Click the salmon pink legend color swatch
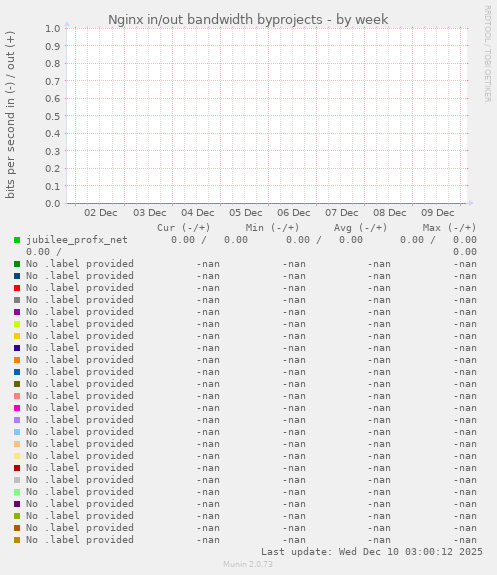This screenshot has height=575, width=497. (17, 396)
